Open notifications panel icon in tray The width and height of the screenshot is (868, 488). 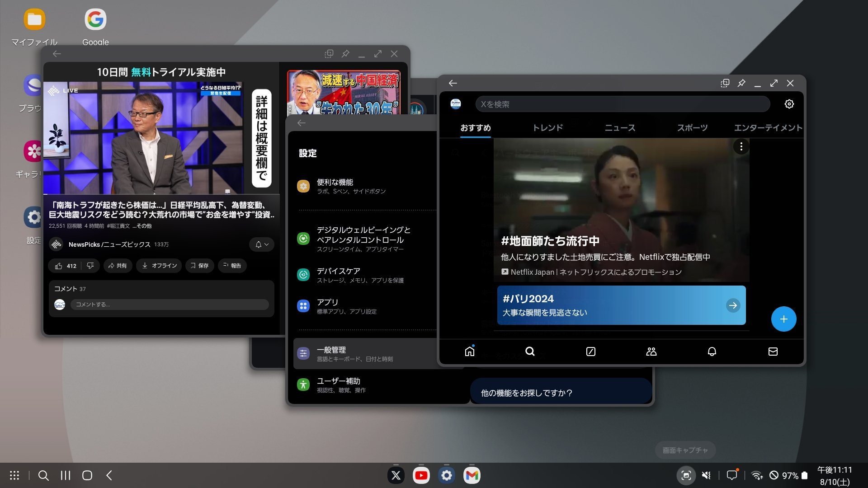point(732,475)
